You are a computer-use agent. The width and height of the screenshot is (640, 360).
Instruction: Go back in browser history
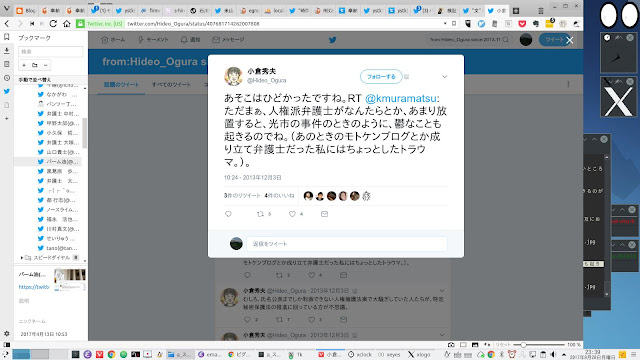tap(7, 24)
